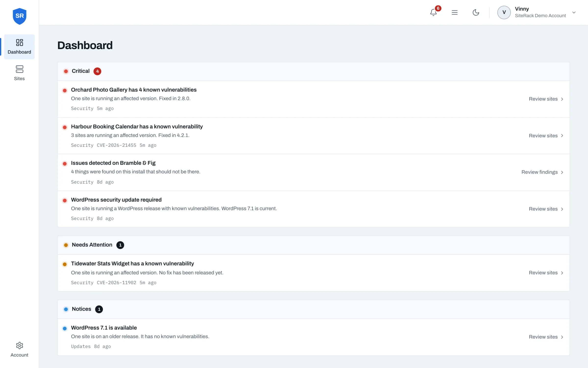588x368 pixels.
Task: Click '4 things were found on this install' description
Action: click(x=135, y=172)
